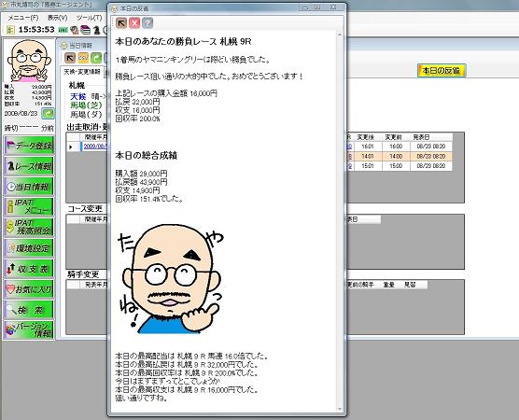The height and width of the screenshot is (420, 519).
Task: Select row arrow marker in 出走取消 table
Action: coord(71,147)
